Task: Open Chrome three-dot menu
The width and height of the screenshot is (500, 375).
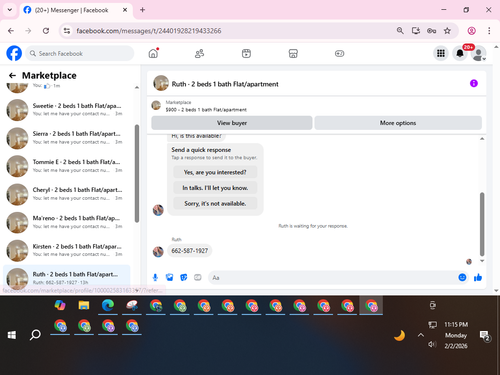Action: (489, 31)
